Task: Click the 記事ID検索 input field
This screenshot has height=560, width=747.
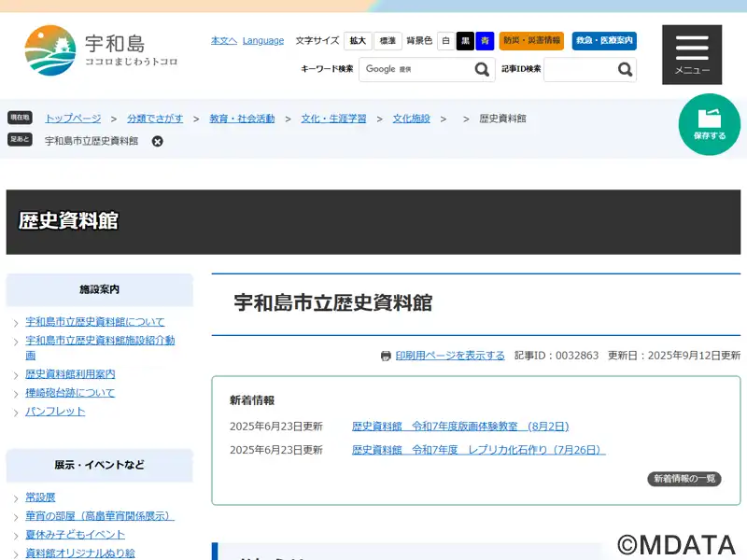Action: [578, 69]
